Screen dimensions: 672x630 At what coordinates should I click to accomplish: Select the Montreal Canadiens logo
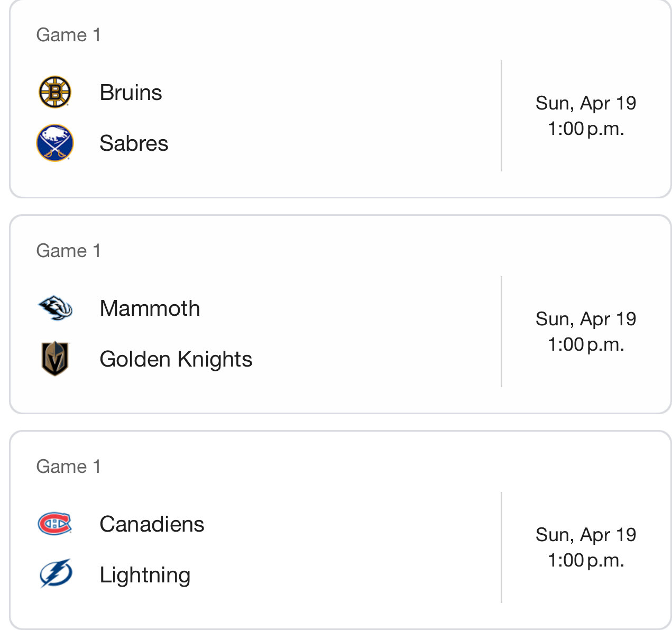(55, 524)
